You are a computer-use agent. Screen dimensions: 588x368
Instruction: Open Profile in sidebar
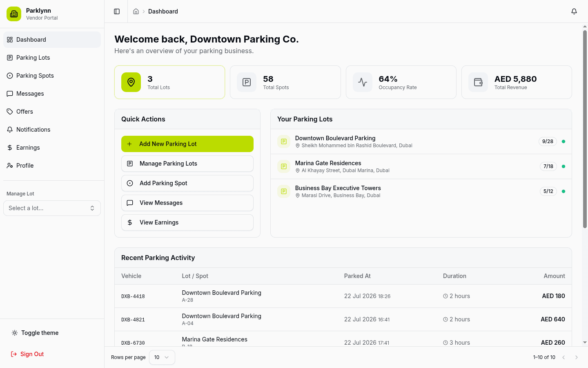click(52, 166)
